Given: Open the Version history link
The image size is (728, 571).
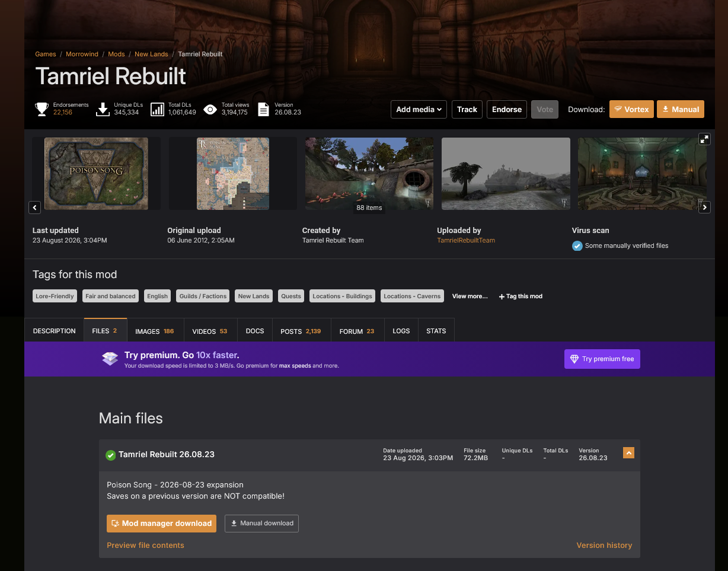Looking at the screenshot, I should (x=604, y=546).
